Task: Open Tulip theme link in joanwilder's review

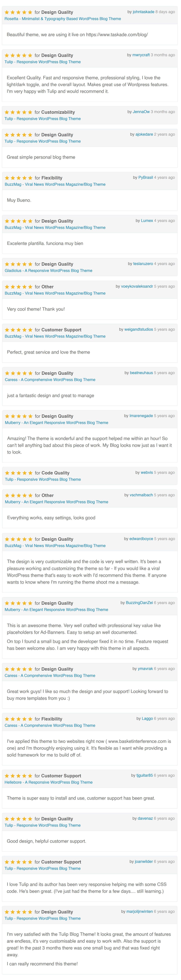Action: pyautogui.click(x=43, y=868)
